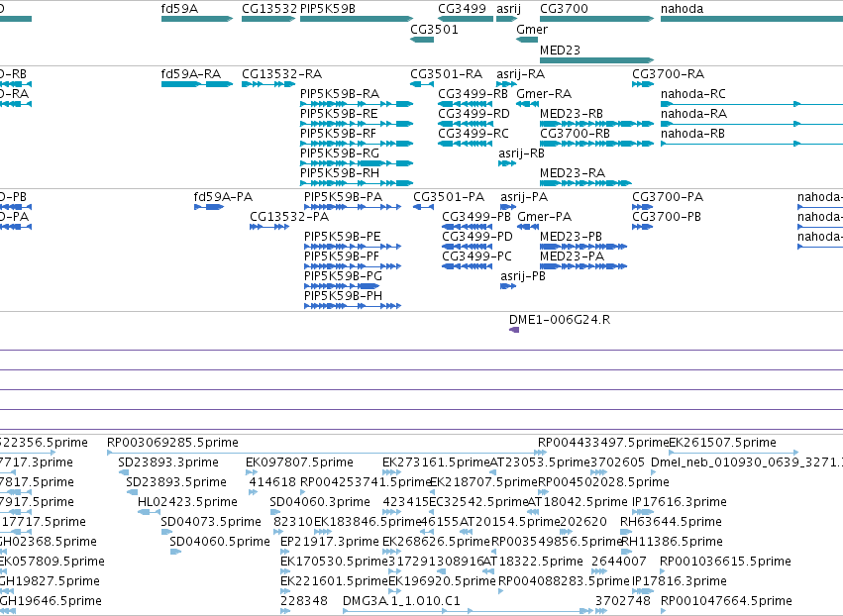Viewport: 843px width, 616px height.
Task: Select the PIP5K59B-RH transcript label
Action: [x=339, y=173]
